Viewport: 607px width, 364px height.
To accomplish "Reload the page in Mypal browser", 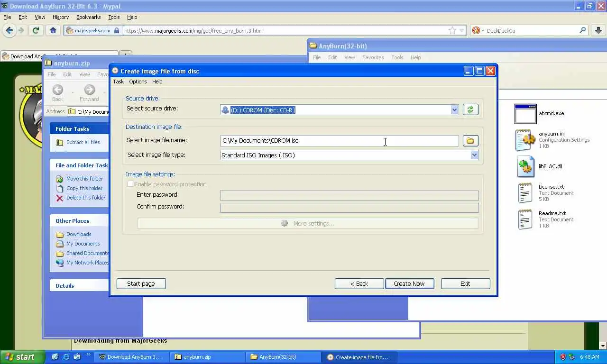I will [36, 30].
